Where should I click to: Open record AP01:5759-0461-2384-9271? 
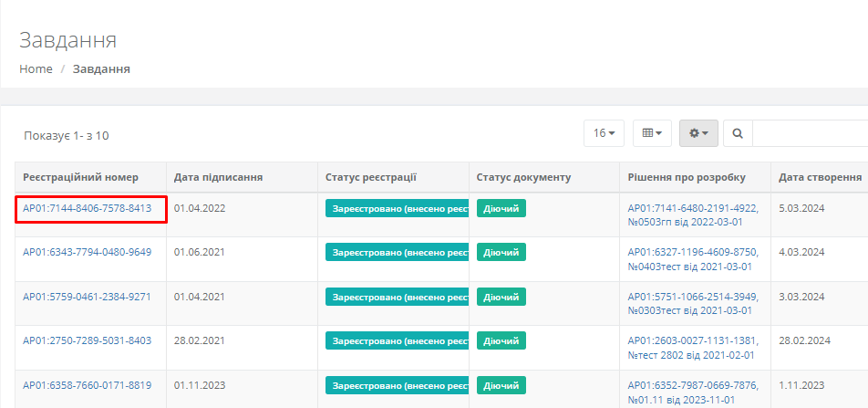click(x=88, y=297)
